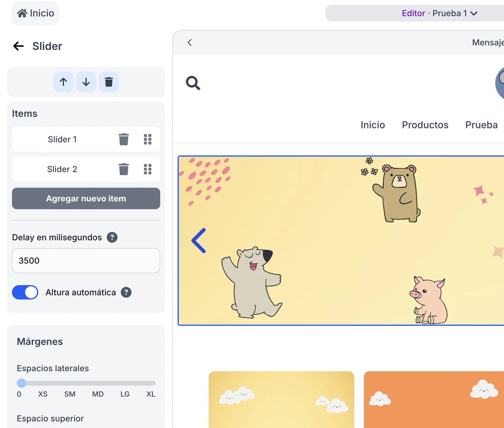Show help for Altura automática
This screenshot has width=504, height=428.
(x=126, y=292)
